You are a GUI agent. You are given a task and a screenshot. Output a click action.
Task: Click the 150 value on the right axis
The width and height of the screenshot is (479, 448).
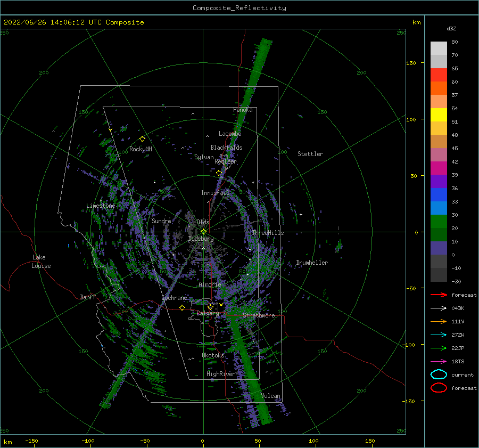[x=411, y=63]
